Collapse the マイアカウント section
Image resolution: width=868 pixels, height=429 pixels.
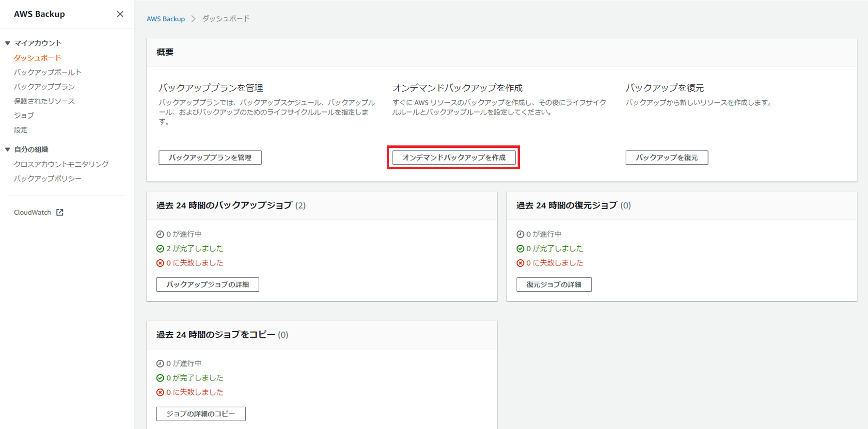[8, 43]
